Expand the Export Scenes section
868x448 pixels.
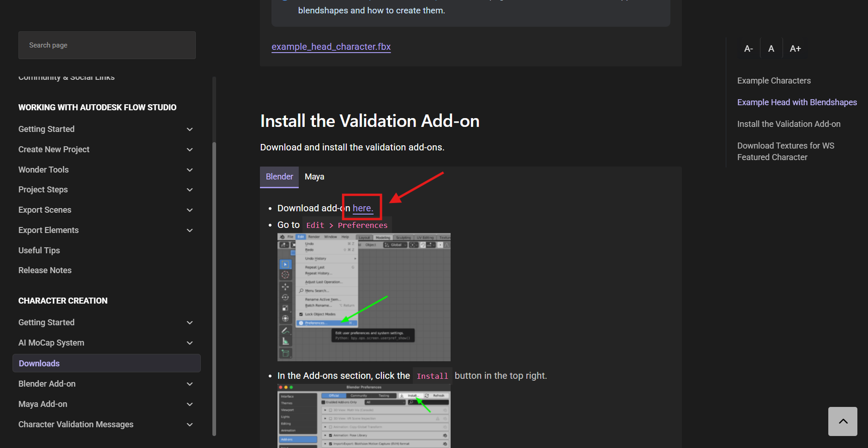point(189,210)
